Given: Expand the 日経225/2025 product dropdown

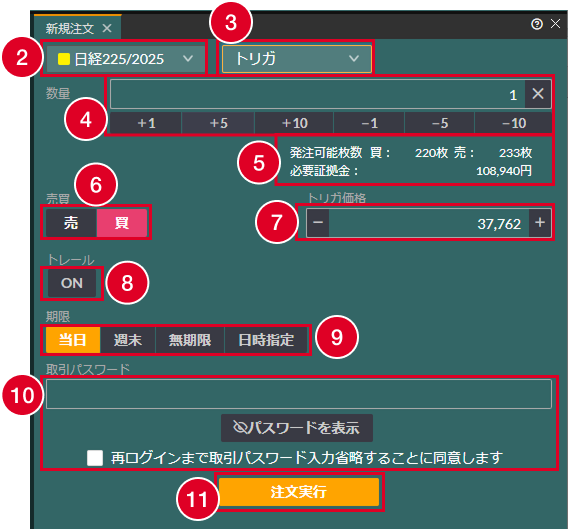Looking at the screenshot, I should [x=125, y=58].
